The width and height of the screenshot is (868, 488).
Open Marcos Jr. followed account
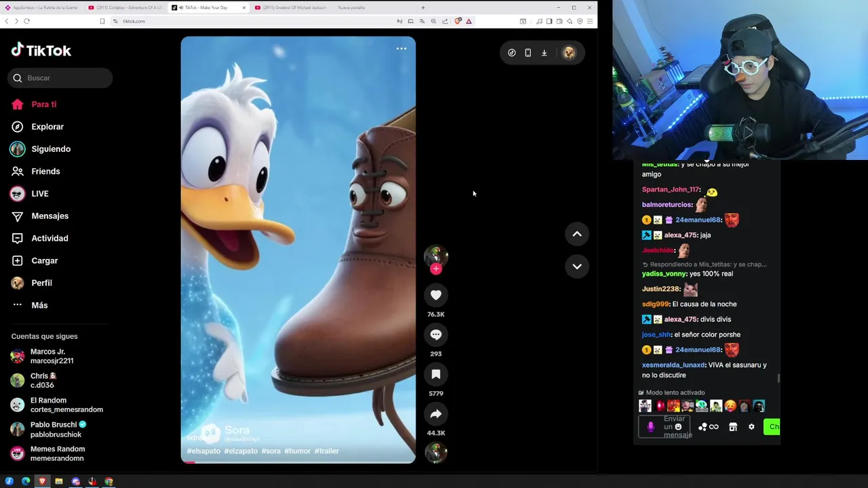[42, 357]
